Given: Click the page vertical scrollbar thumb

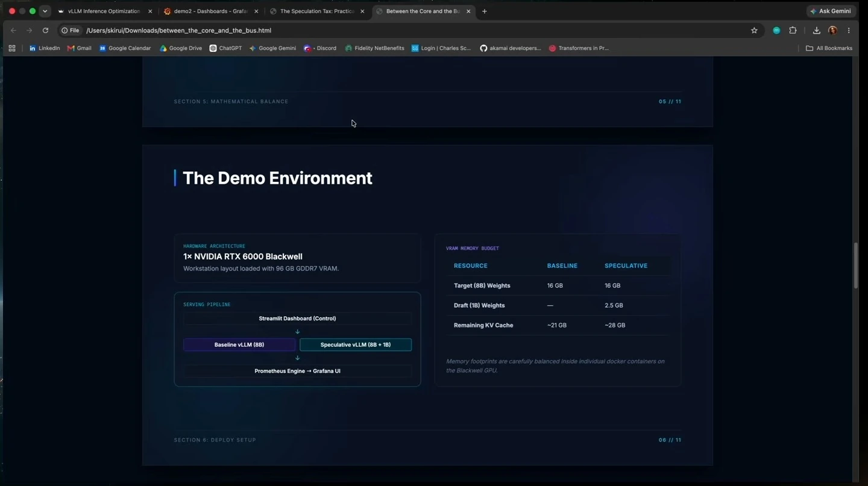Looking at the screenshot, I should tap(855, 266).
